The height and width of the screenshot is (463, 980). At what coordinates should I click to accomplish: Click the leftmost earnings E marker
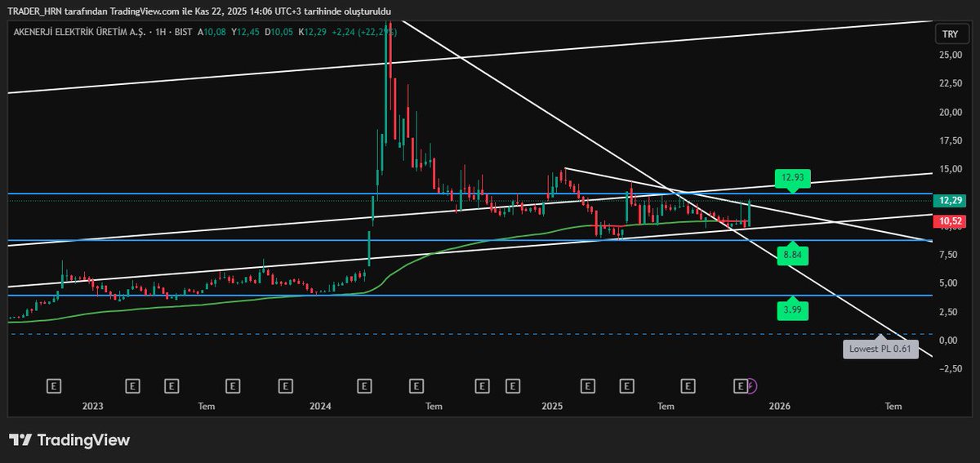(55, 385)
